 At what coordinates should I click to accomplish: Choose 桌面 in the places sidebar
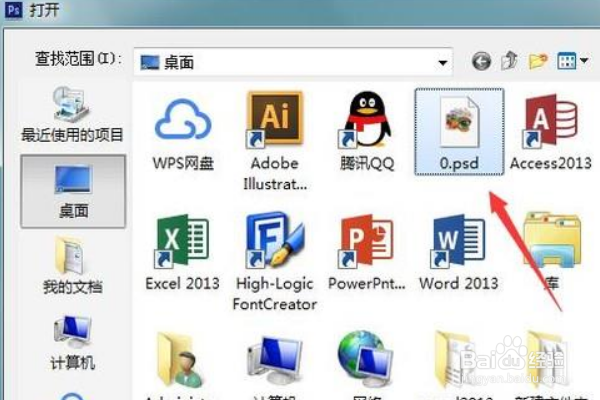[73, 191]
